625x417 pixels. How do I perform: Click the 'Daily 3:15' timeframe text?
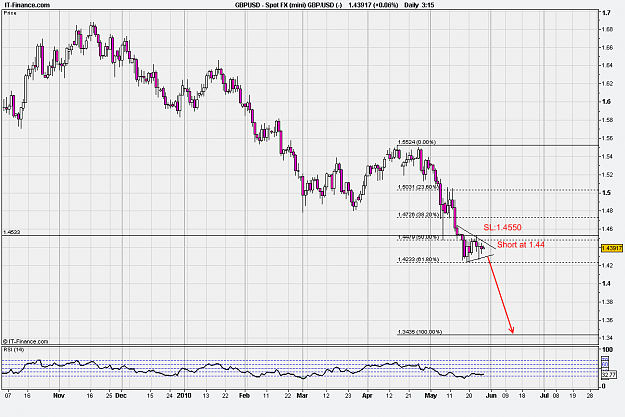coord(419,5)
